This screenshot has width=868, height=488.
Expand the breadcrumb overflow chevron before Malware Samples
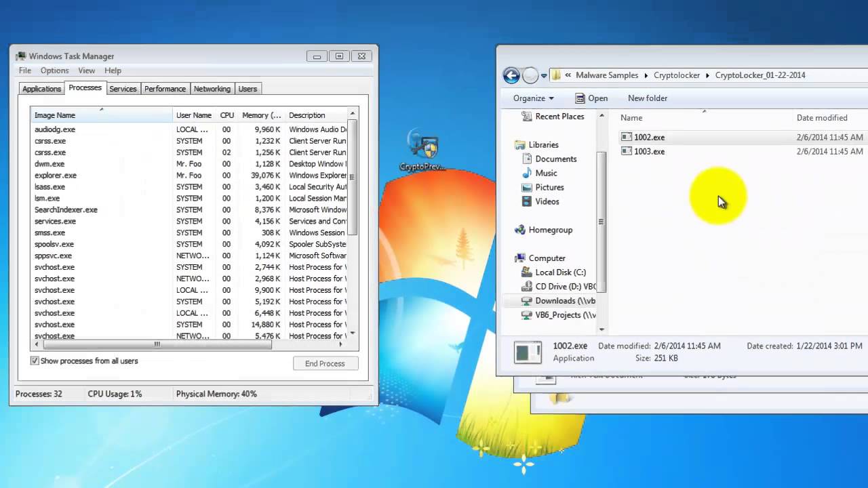click(x=568, y=75)
